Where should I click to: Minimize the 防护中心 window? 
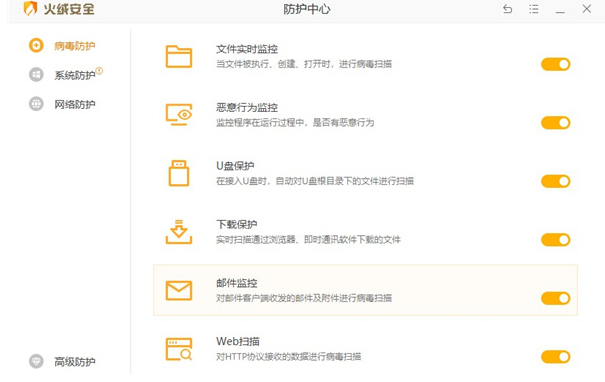pos(560,12)
